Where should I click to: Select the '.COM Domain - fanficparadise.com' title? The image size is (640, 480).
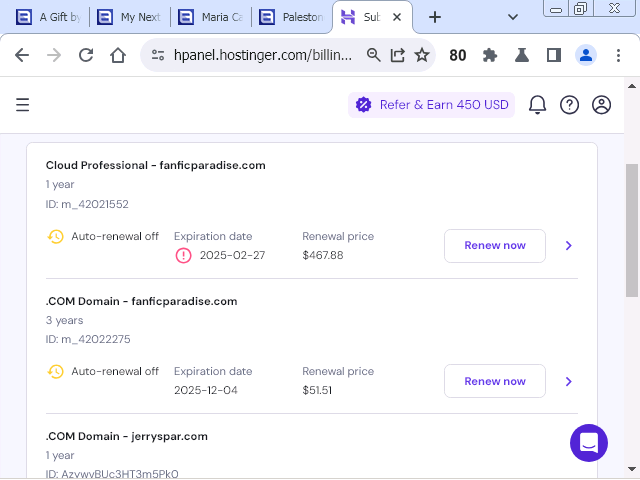[x=141, y=301]
